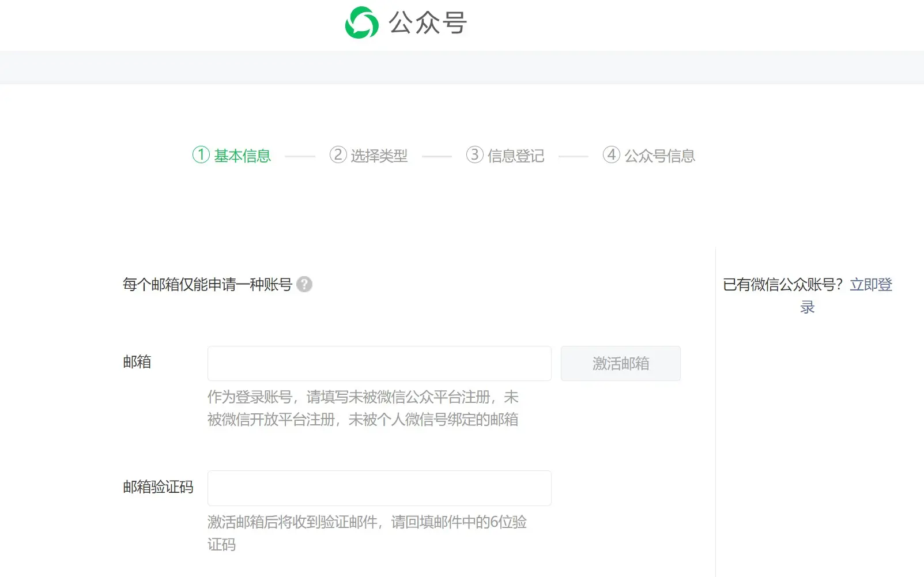This screenshot has width=924, height=577.
Task: Click the step 2 circled number icon
Action: 338,154
